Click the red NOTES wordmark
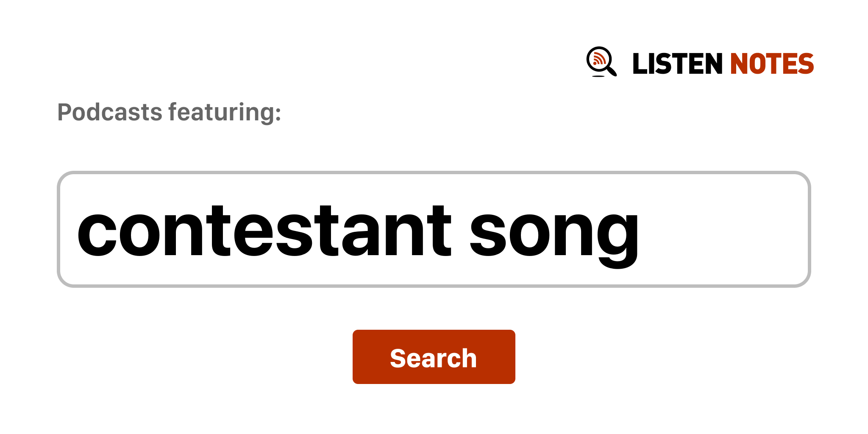Image resolution: width=868 pixels, height=434 pixels. click(771, 64)
